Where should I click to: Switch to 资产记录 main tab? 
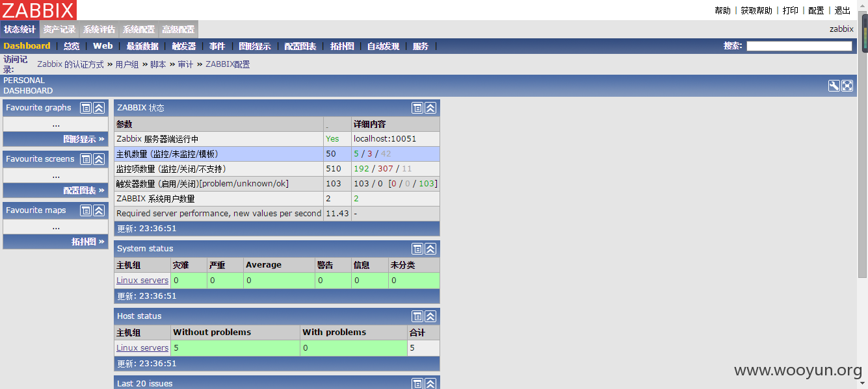60,29
